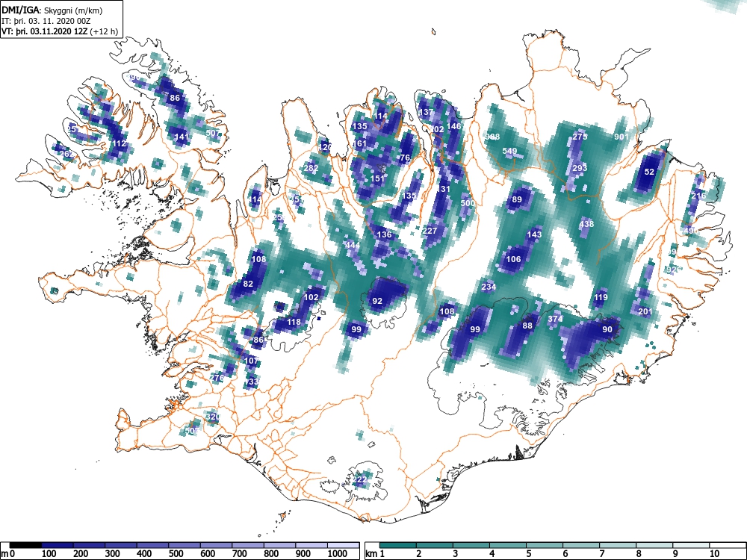This screenshot has height=560, width=747.
Task: Click the visibility value 102 on the map
Action: [311, 297]
